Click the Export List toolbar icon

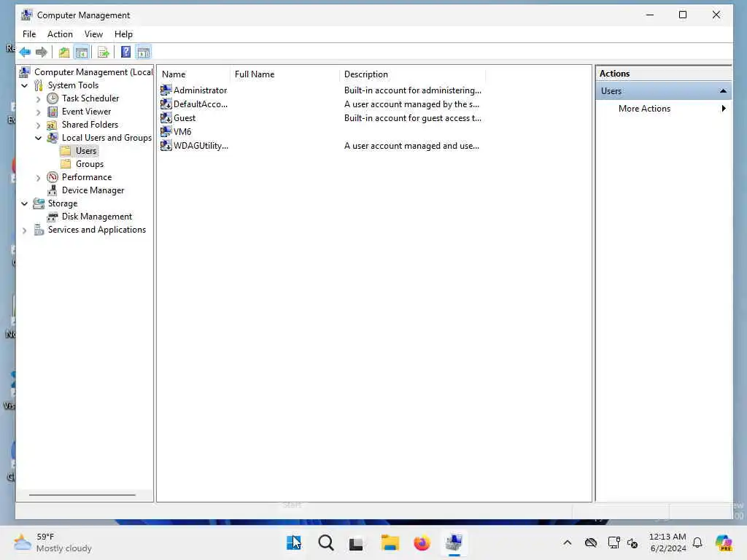pyautogui.click(x=104, y=52)
